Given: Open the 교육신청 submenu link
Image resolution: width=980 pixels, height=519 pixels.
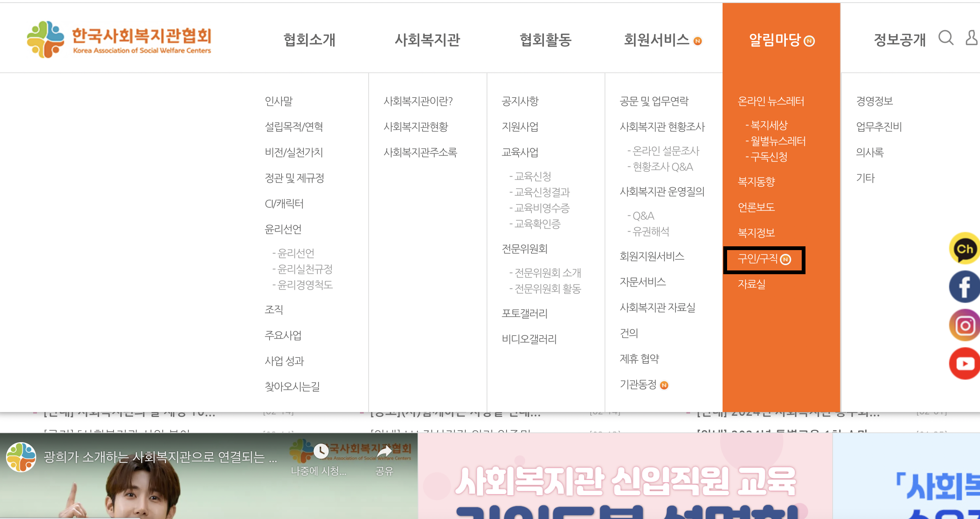Looking at the screenshot, I should click(x=532, y=176).
